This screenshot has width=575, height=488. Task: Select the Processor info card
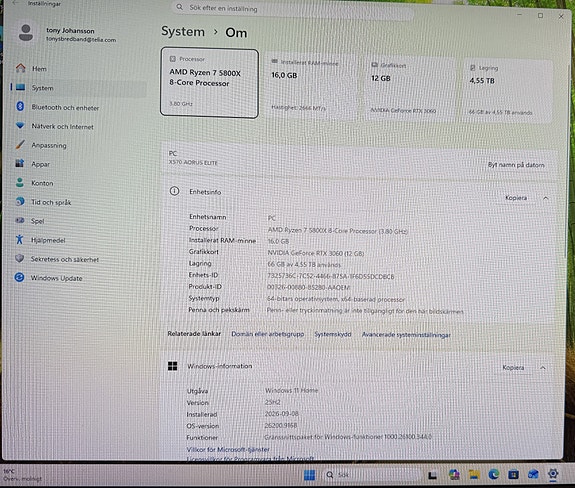pyautogui.click(x=209, y=83)
